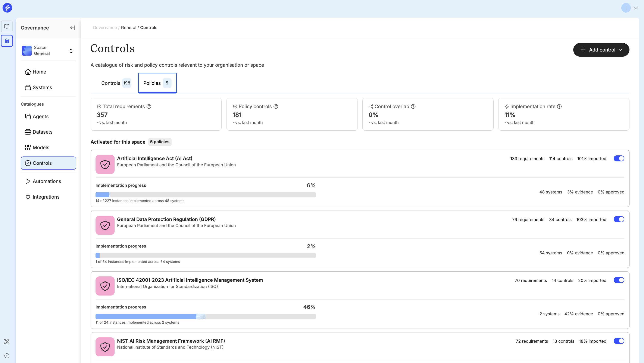Click '42% evidence' on the ISO/IEC card
The height and width of the screenshot is (363, 644).
click(579, 314)
